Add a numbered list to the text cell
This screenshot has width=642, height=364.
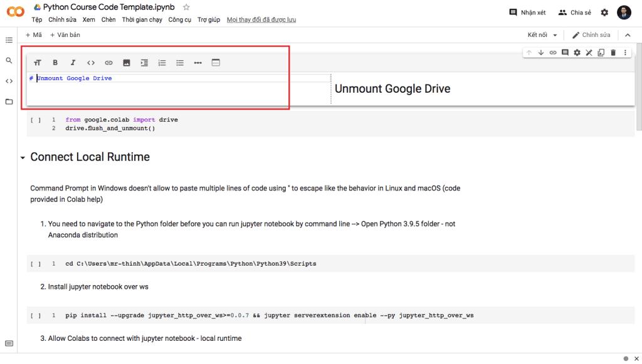tap(162, 63)
